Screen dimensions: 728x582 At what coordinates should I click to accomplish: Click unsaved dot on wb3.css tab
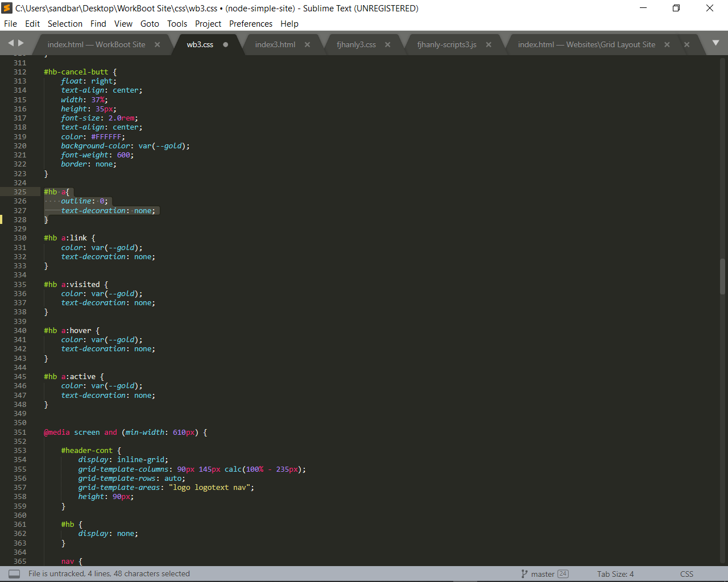click(x=226, y=45)
